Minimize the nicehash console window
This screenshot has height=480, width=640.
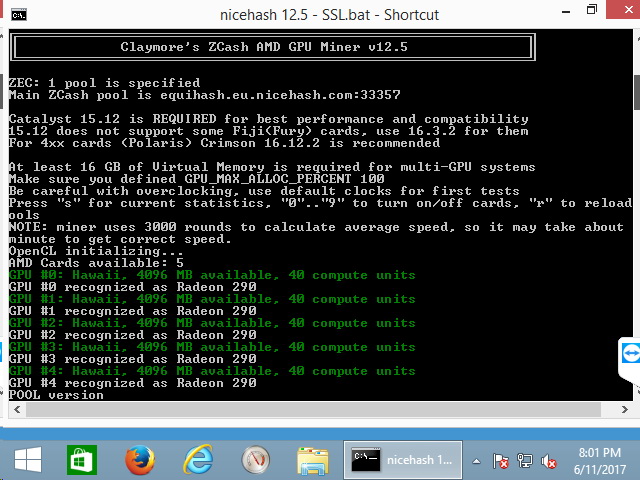pos(566,12)
